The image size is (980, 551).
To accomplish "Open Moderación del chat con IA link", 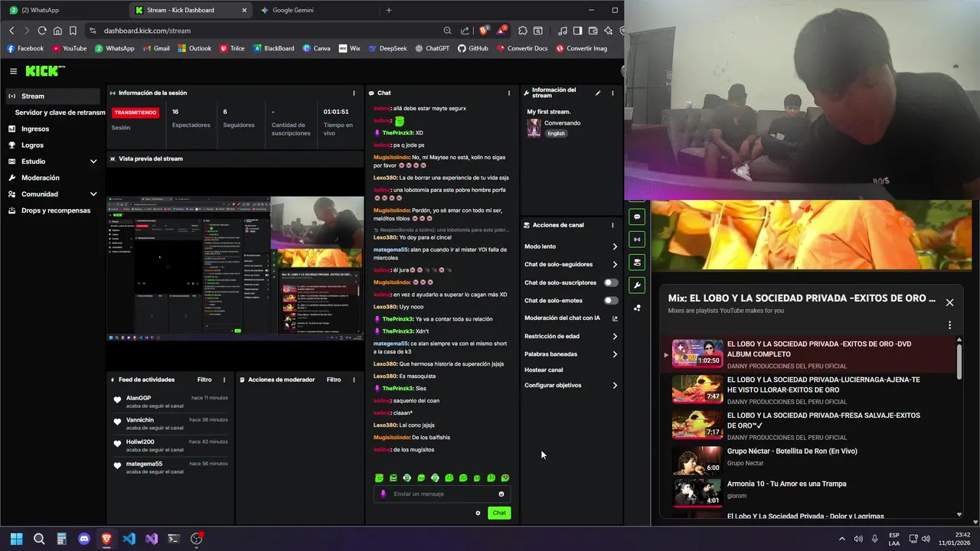I will pyautogui.click(x=571, y=318).
